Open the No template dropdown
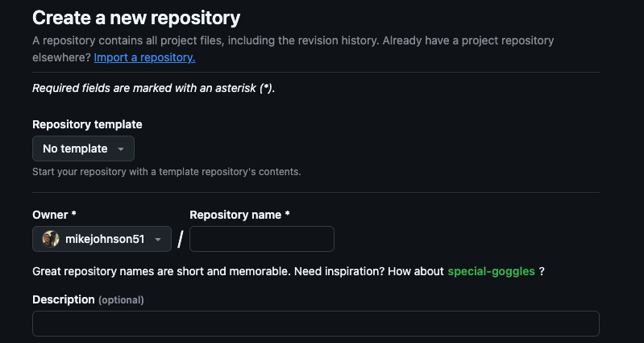This screenshot has height=343, width=644. click(83, 148)
